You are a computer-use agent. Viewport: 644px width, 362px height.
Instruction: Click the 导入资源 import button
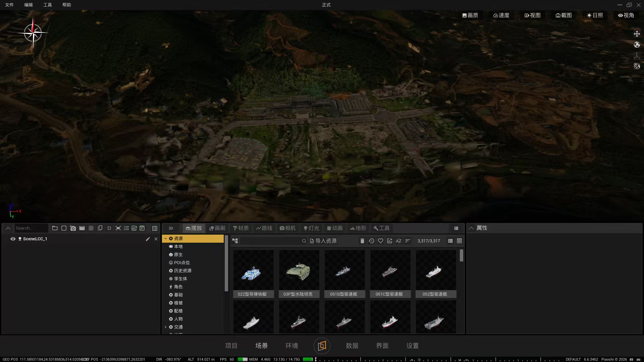pyautogui.click(x=323, y=241)
